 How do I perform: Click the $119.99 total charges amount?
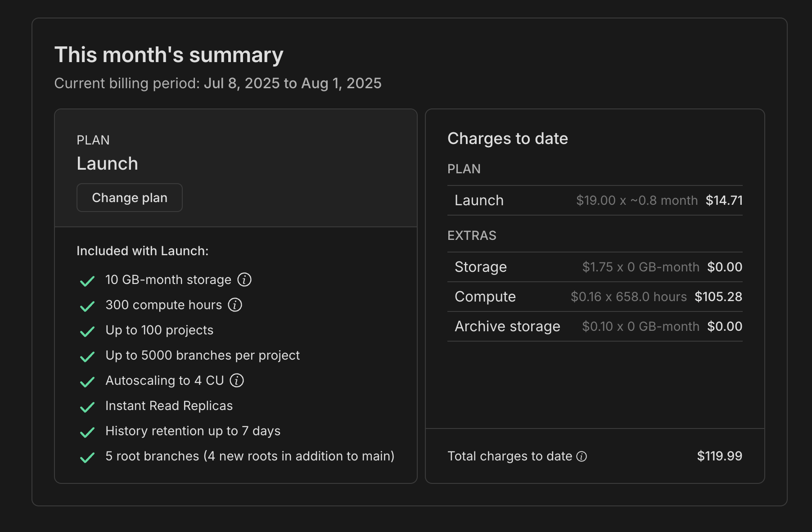click(x=719, y=456)
